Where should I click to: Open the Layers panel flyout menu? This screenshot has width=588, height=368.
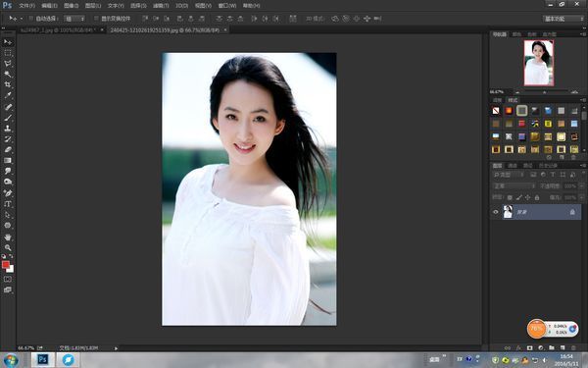click(583, 165)
